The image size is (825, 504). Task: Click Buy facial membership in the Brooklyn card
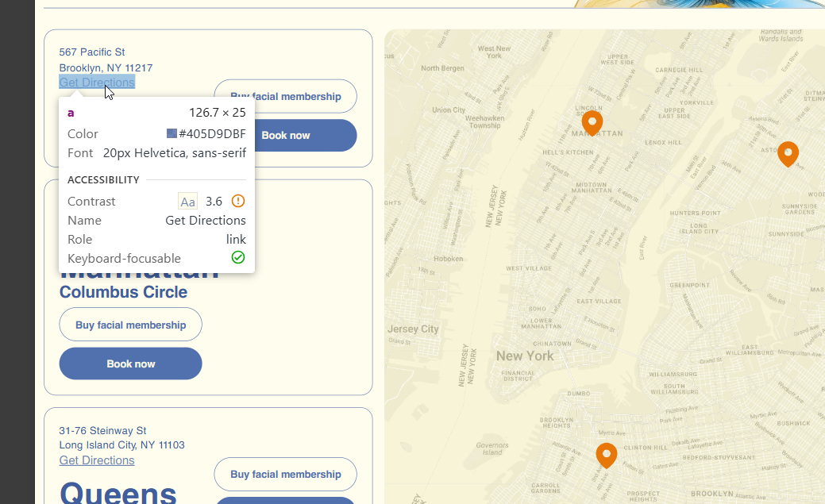click(x=285, y=96)
